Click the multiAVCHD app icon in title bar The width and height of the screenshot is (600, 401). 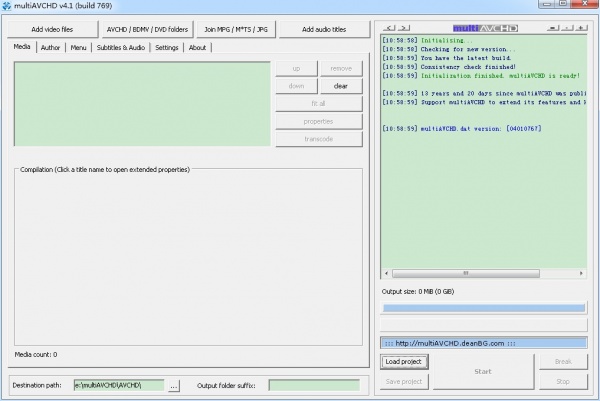tap(7, 7)
